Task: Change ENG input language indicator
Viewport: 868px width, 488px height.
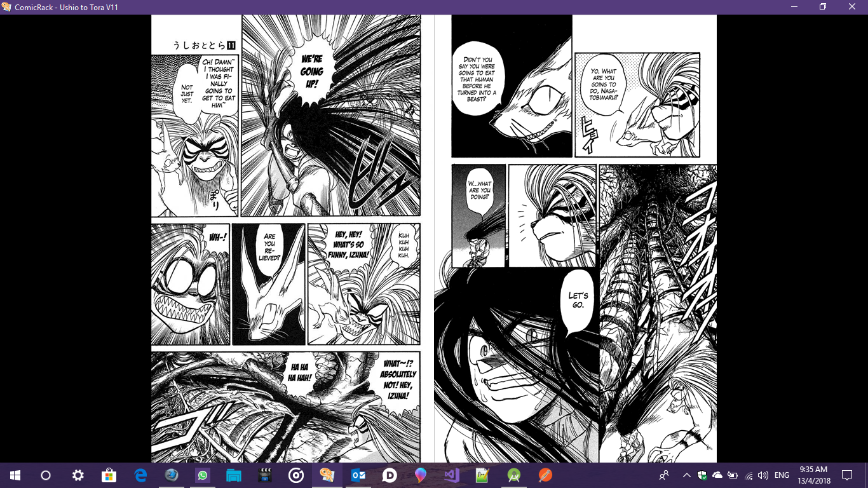Action: 782,475
